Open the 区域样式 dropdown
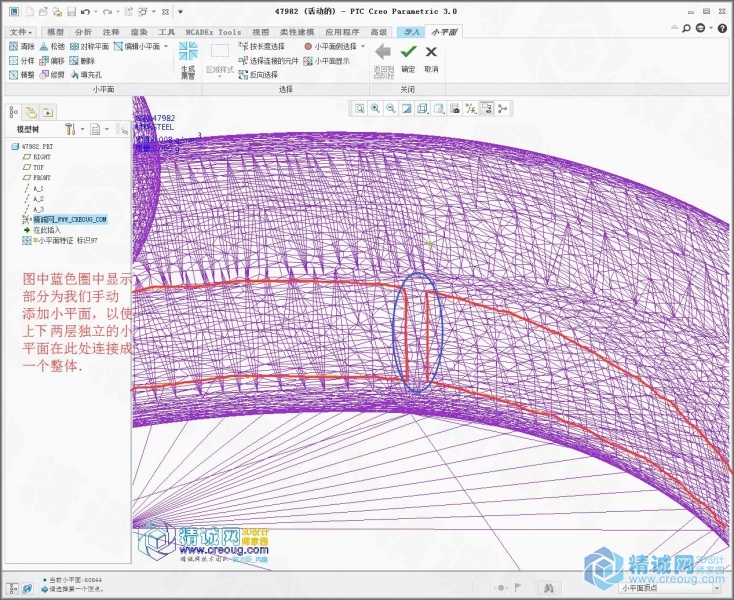This screenshot has width=734, height=600. [x=220, y=60]
